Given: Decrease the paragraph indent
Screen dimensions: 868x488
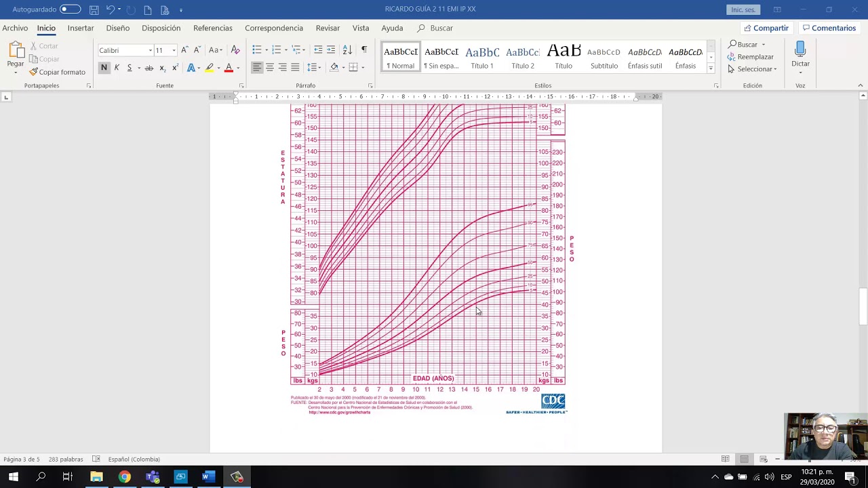Looking at the screenshot, I should pos(318,50).
